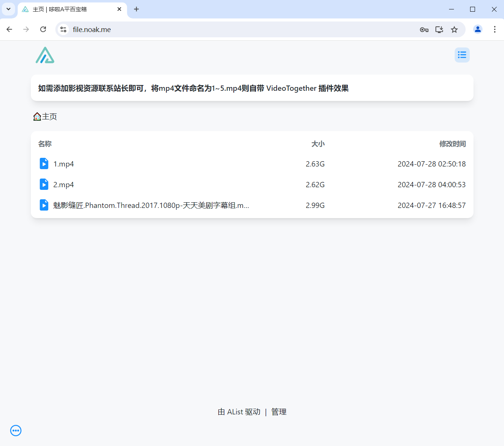This screenshot has height=446, width=504.
Task: Open the saved passwords key icon
Action: [x=424, y=29]
